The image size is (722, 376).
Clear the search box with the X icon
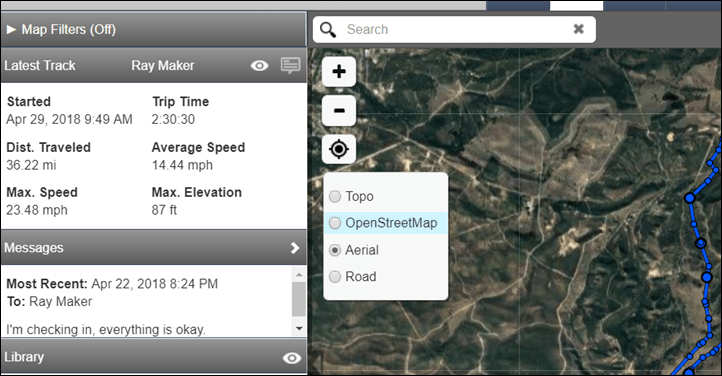pyautogui.click(x=578, y=29)
